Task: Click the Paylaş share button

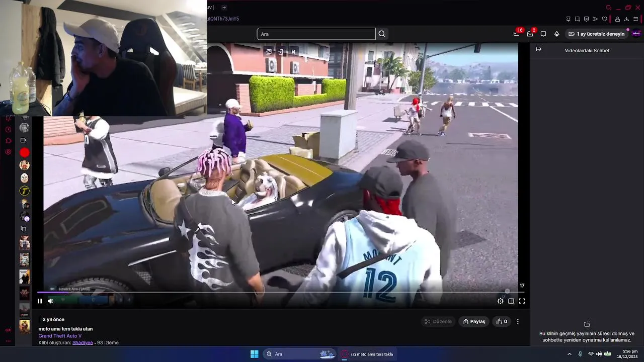Action: point(474,322)
